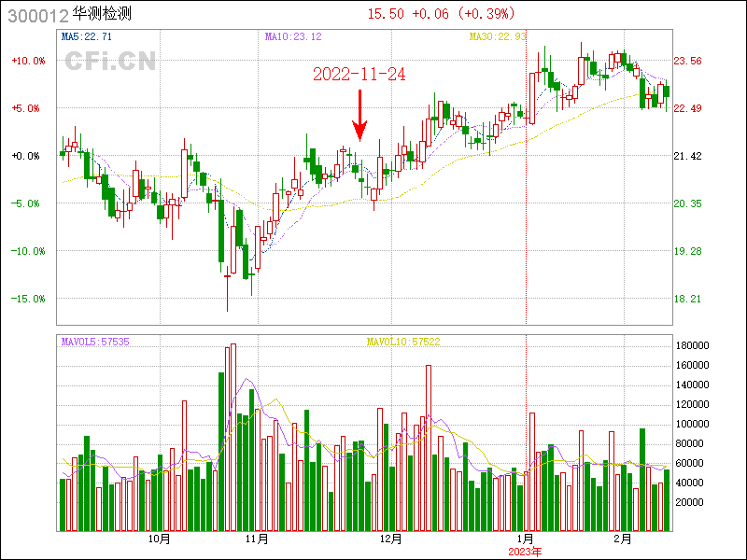Click the mid-December red volume bar reaching 160000
The image size is (747, 560).
[429, 448]
